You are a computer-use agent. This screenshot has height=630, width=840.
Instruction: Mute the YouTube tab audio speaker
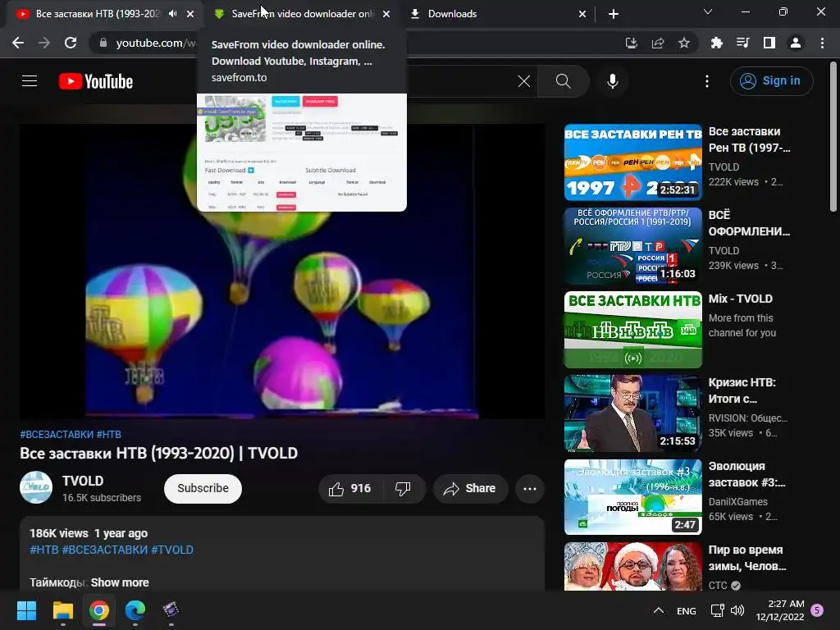172,14
